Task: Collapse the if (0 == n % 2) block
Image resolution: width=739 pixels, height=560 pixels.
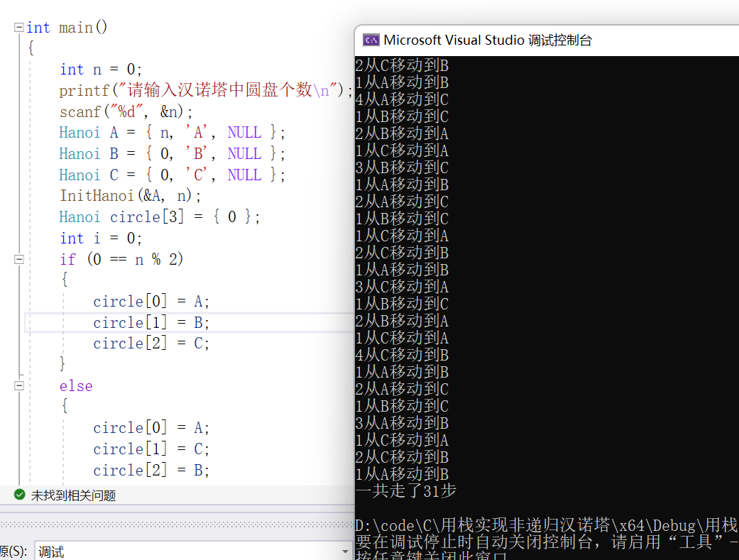Action: [19, 259]
